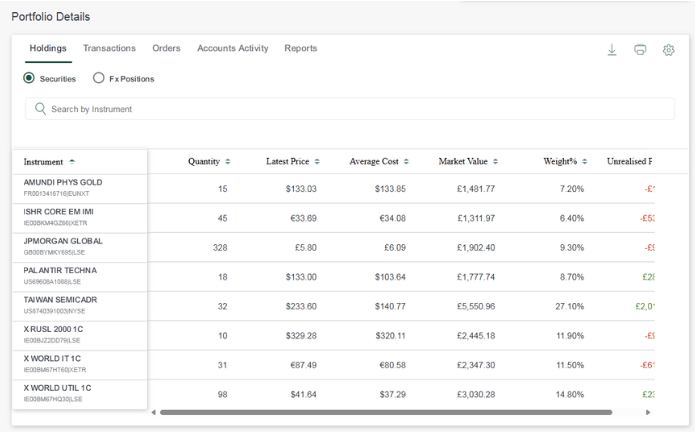Click weight value 11.50%
Image resolution: width=695 pixels, height=434 pixels.
tap(570, 365)
